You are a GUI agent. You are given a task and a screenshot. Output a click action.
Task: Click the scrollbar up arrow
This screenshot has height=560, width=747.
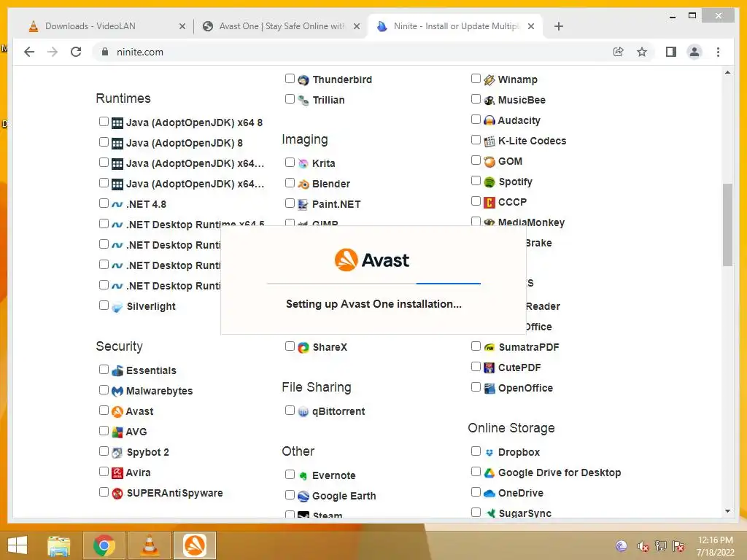point(727,72)
